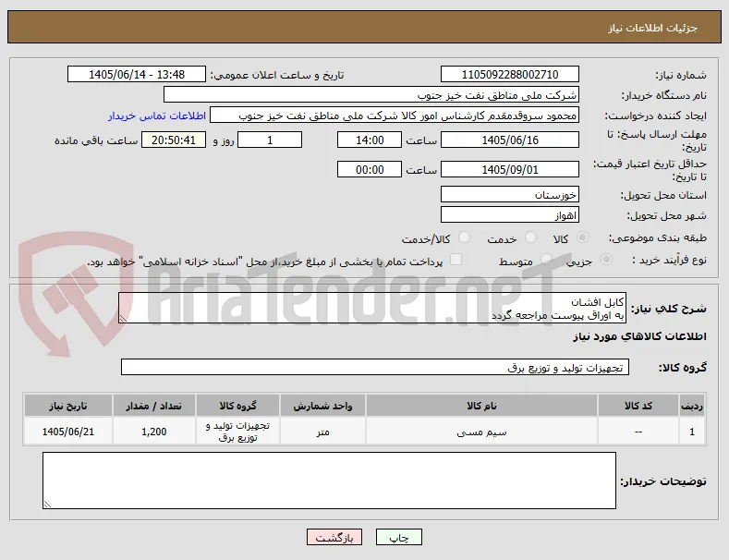Click the deadline time field 14:00
Image resolution: width=729 pixels, height=560 pixels.
tap(370, 140)
